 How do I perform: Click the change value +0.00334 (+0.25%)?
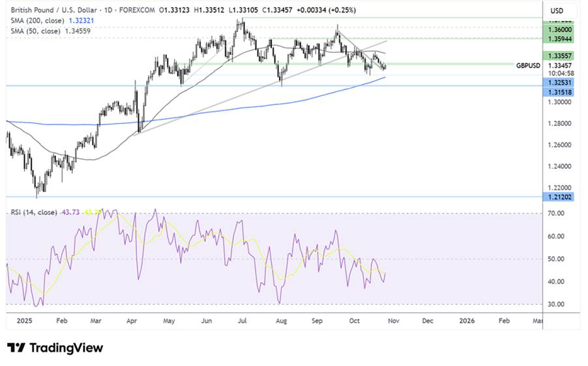click(326, 10)
